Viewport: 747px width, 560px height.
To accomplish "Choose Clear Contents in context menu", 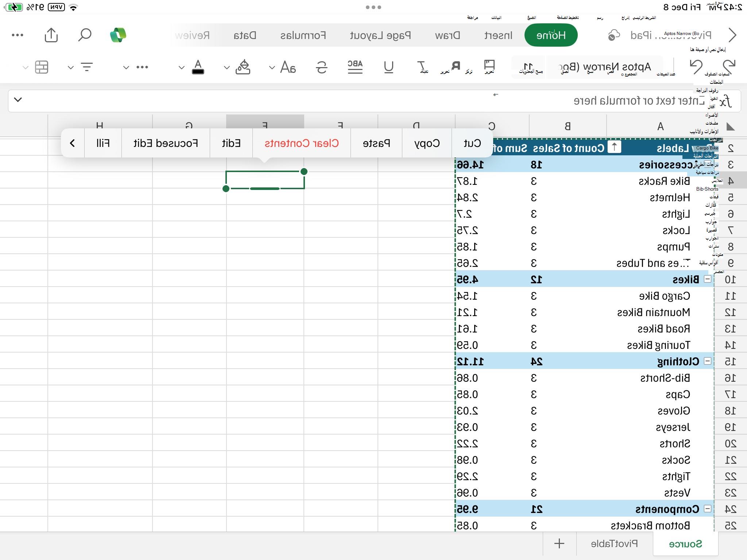I will tap(302, 143).
